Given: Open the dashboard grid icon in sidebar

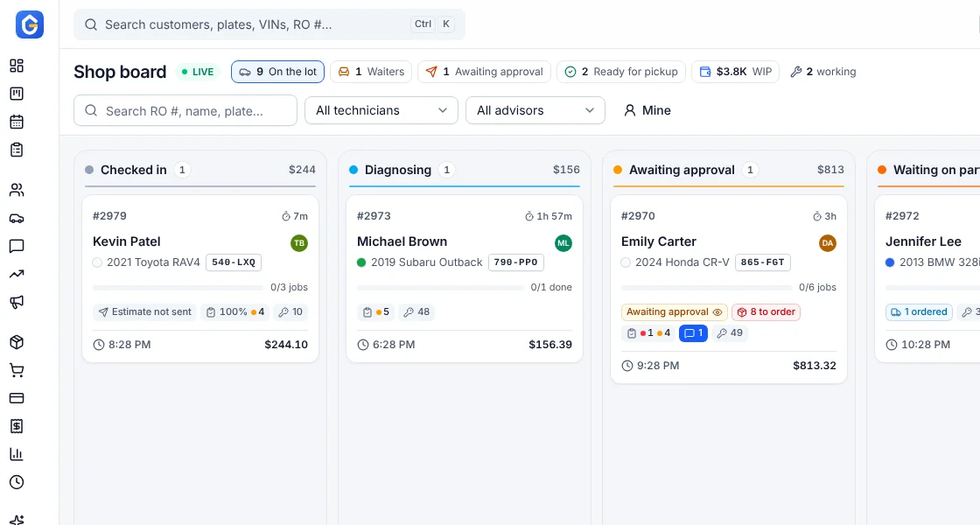Looking at the screenshot, I should pyautogui.click(x=17, y=66).
